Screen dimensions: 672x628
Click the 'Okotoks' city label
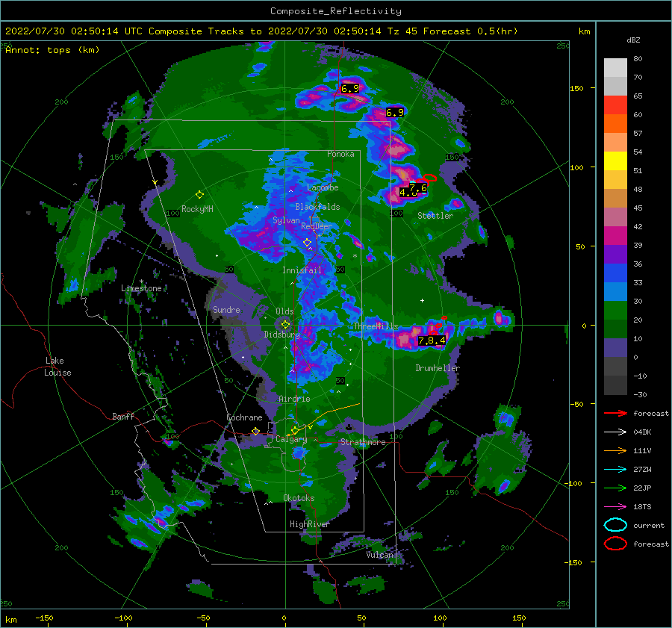299,498
